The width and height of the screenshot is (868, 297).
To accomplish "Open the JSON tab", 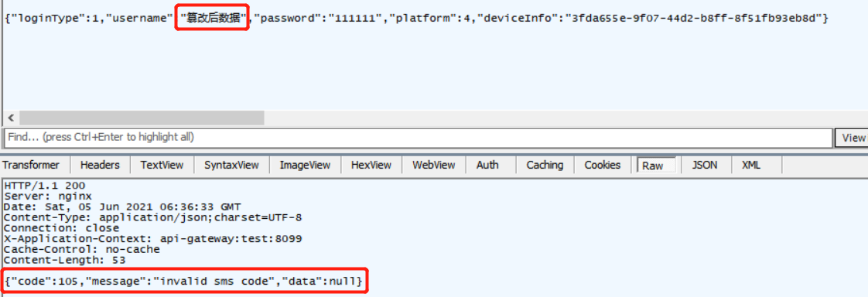I will 704,165.
